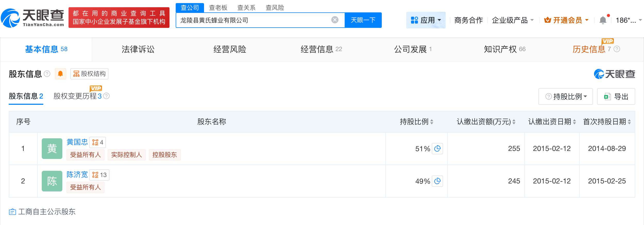Image resolution: width=644 pixels, height=225 pixels.
Task: Switch to the 法律诉讼 tab
Action: 138,50
